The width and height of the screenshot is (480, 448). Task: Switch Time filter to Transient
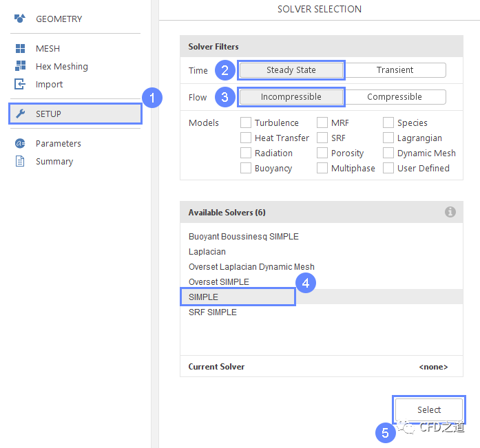395,70
